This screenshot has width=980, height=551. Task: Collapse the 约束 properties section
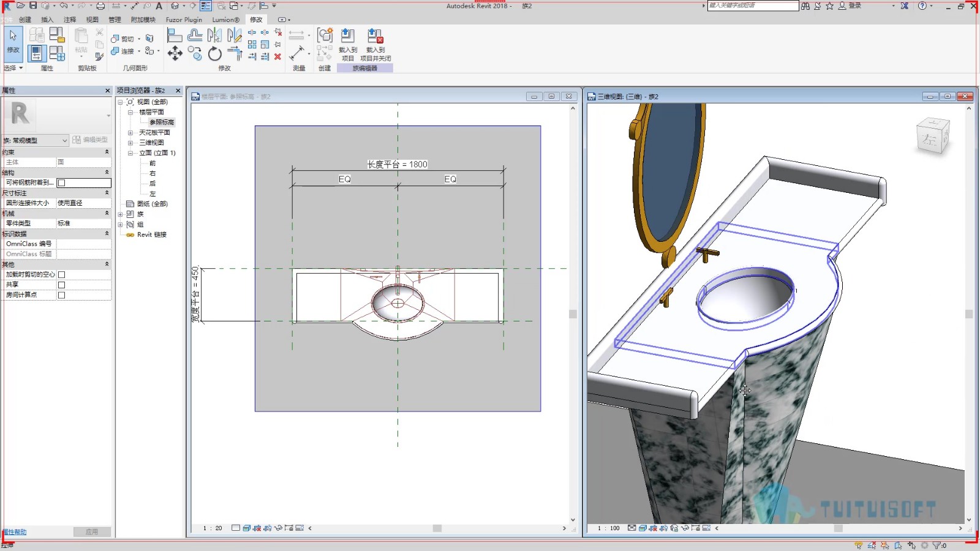(107, 152)
